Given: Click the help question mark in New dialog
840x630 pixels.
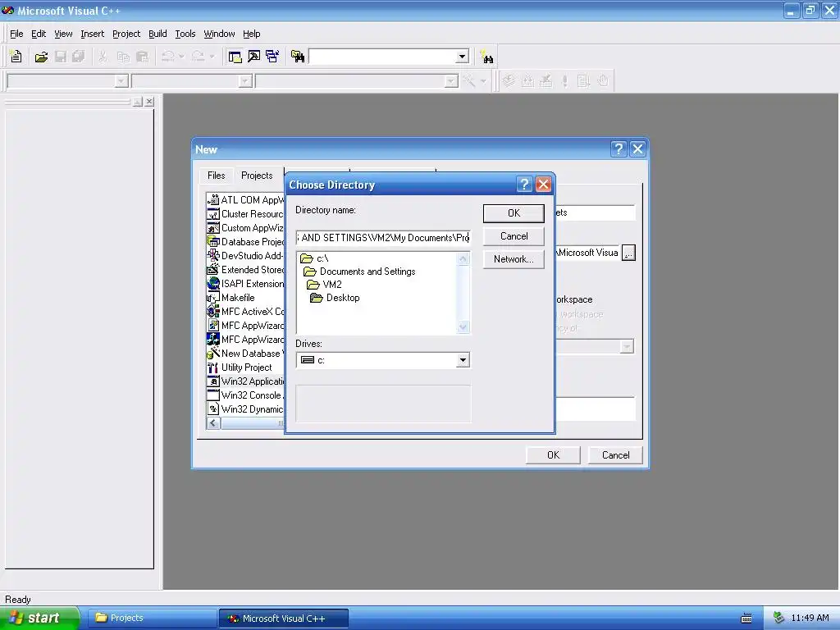Looking at the screenshot, I should click(619, 149).
